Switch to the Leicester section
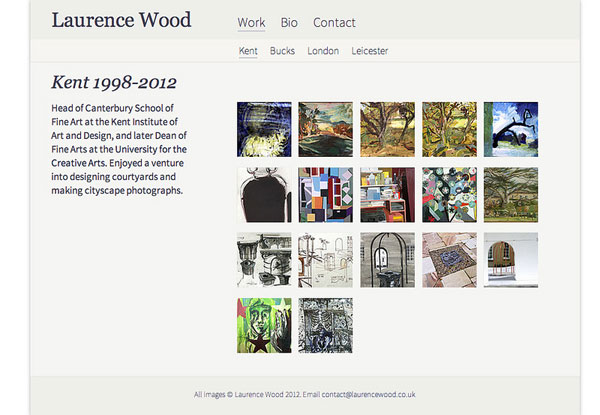Image resolution: width=600 pixels, height=415 pixels. pyautogui.click(x=370, y=51)
